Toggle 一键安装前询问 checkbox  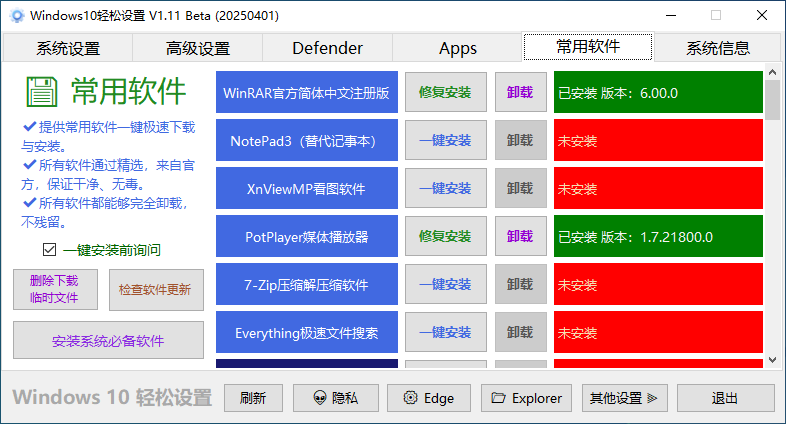click(49, 249)
